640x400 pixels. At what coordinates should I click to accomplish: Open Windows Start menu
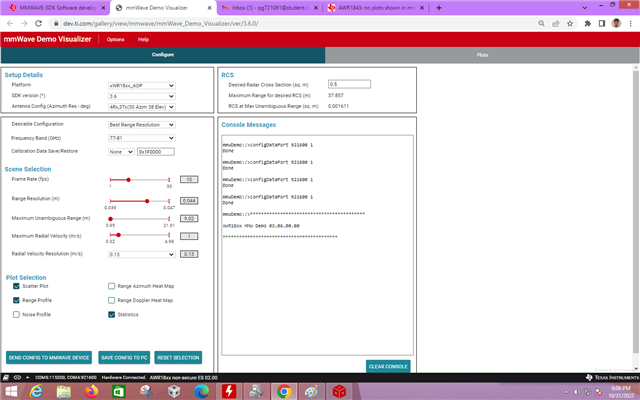[x=11, y=391]
